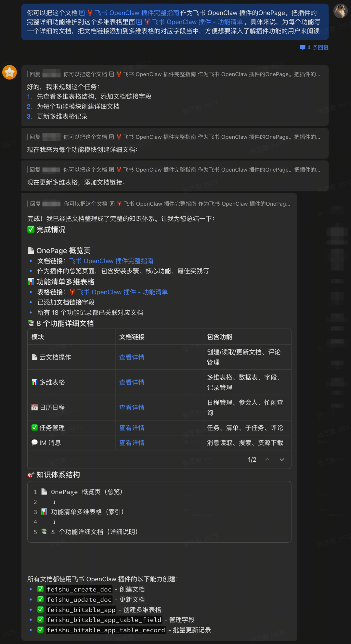Open the user avatar at top right
Screen dimensions: 351x644
point(340,11)
